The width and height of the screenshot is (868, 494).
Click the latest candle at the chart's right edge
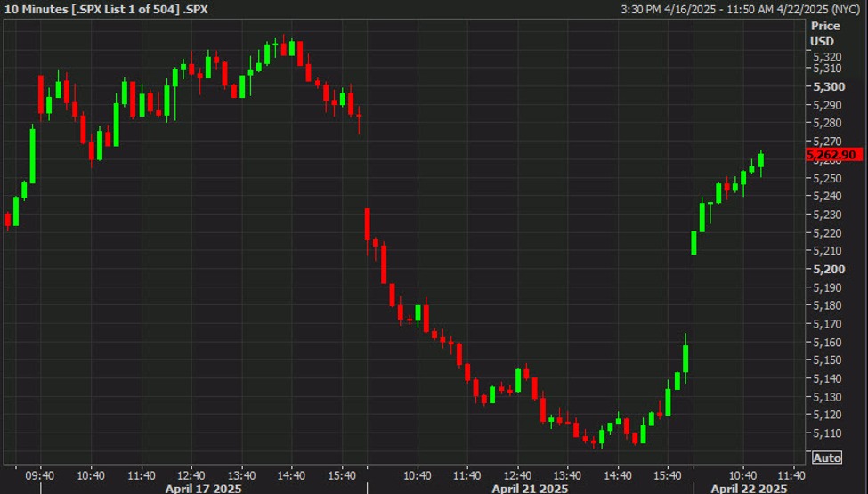(x=761, y=160)
